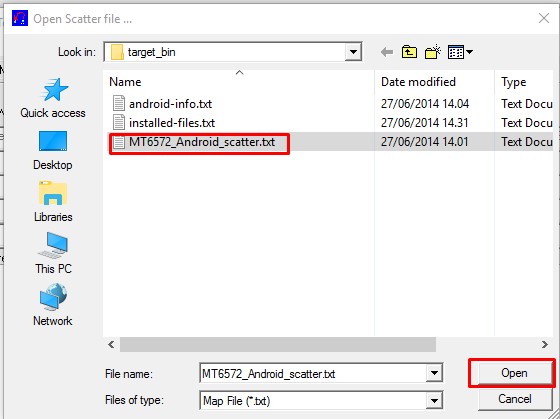
Task: Go to Desktop in sidebar
Action: click(53, 150)
